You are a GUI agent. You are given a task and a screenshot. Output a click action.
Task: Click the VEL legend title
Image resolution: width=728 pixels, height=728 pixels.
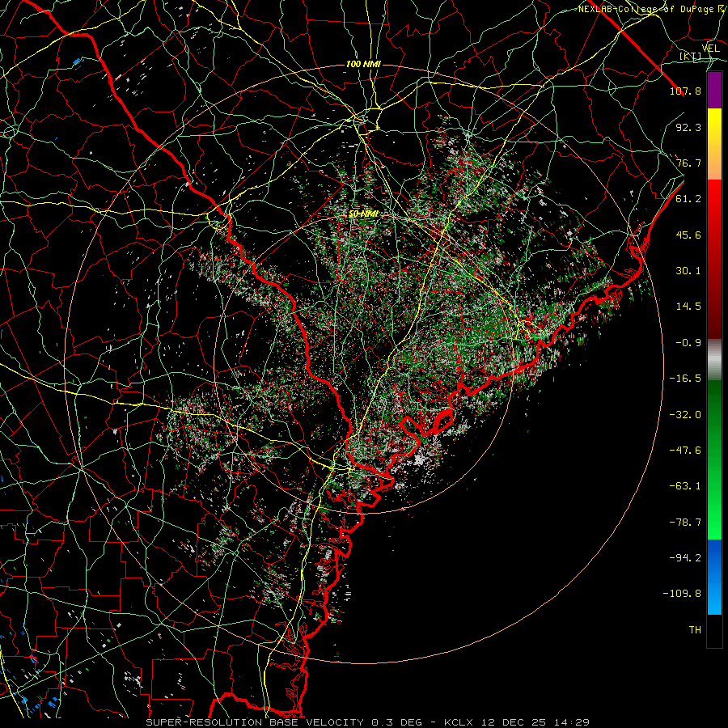[x=711, y=48]
